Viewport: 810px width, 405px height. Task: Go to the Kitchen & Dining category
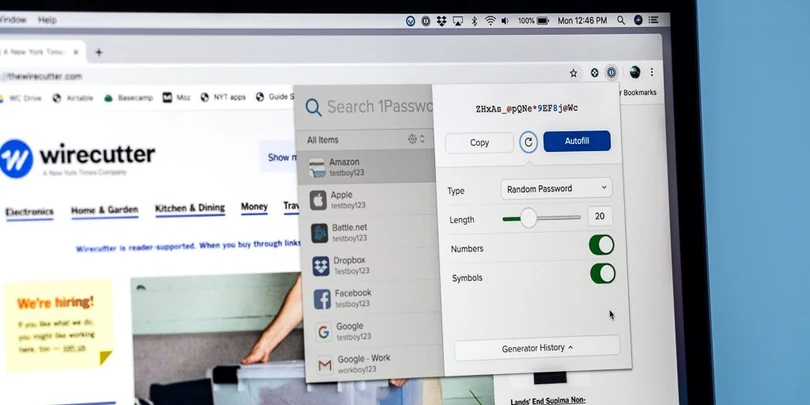(190, 208)
